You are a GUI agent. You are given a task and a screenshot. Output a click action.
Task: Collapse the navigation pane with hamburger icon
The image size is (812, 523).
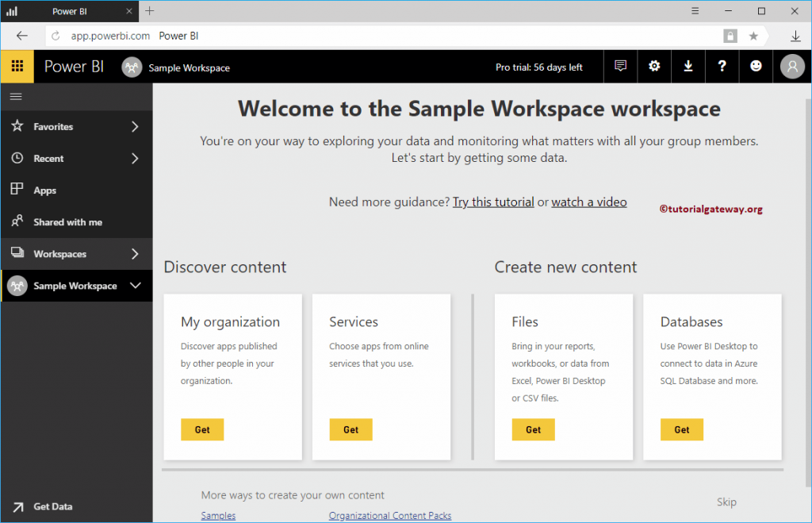tap(16, 96)
